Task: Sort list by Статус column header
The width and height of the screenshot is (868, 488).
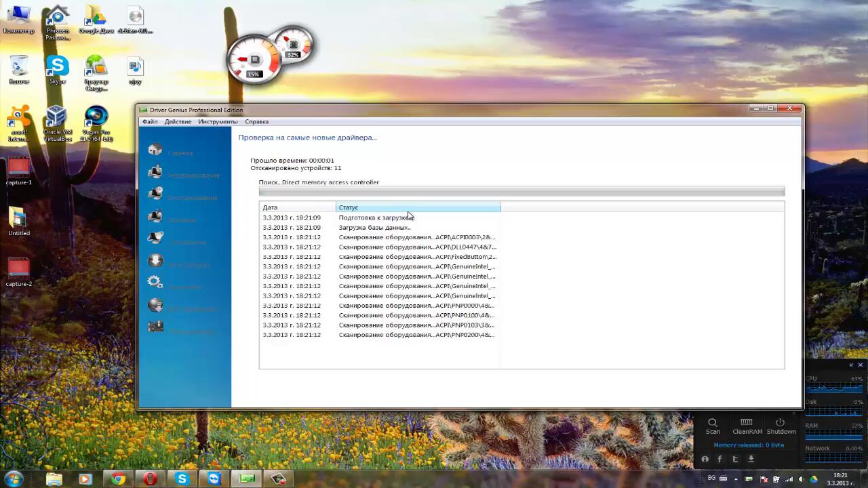Action: (418, 207)
